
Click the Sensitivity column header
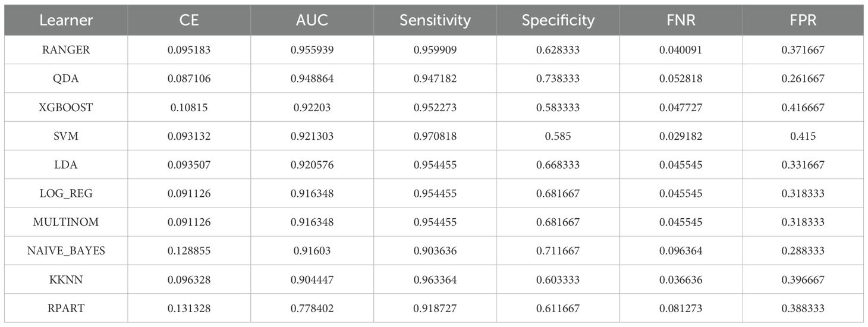435,20
